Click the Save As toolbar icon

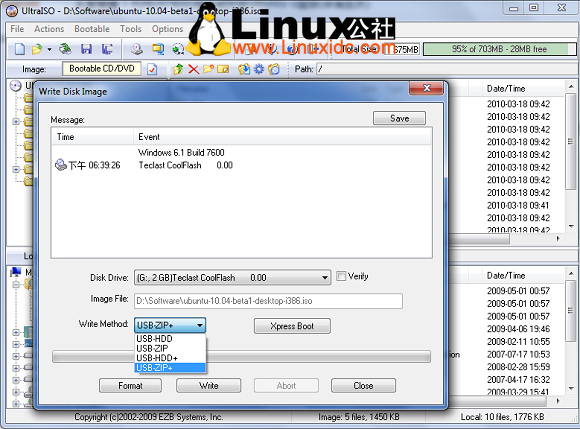click(x=107, y=49)
